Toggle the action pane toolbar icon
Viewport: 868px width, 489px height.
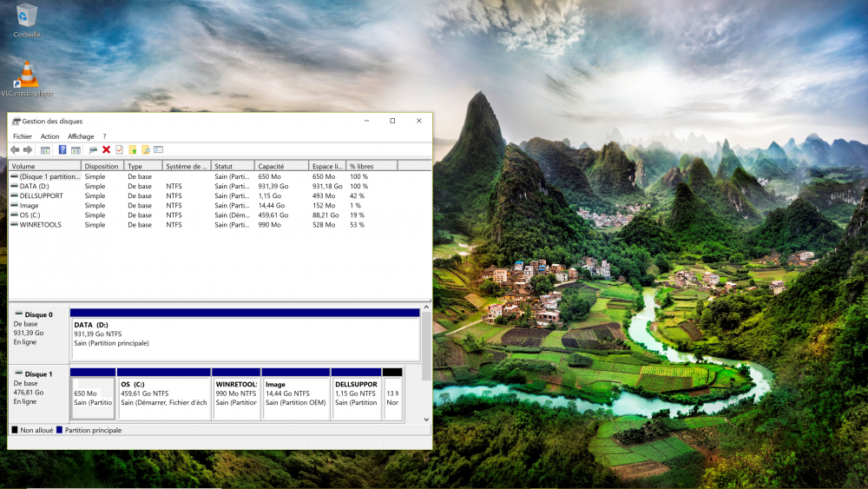click(x=76, y=150)
